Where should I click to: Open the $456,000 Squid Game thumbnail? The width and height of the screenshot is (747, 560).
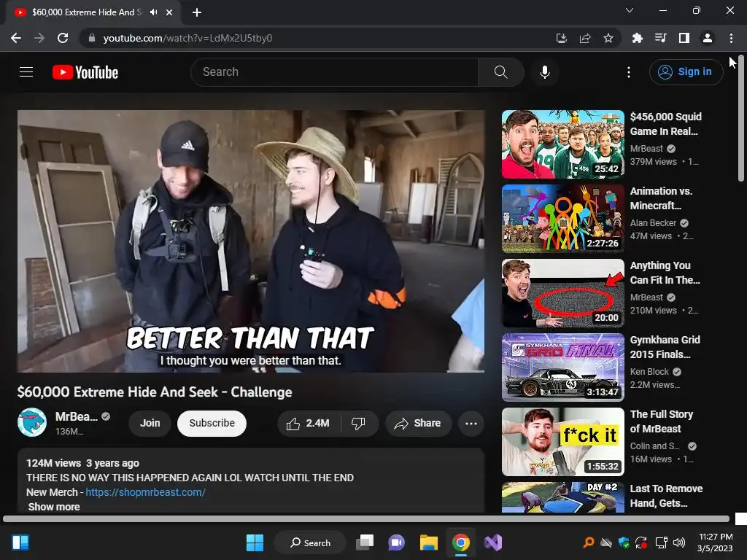pos(562,144)
